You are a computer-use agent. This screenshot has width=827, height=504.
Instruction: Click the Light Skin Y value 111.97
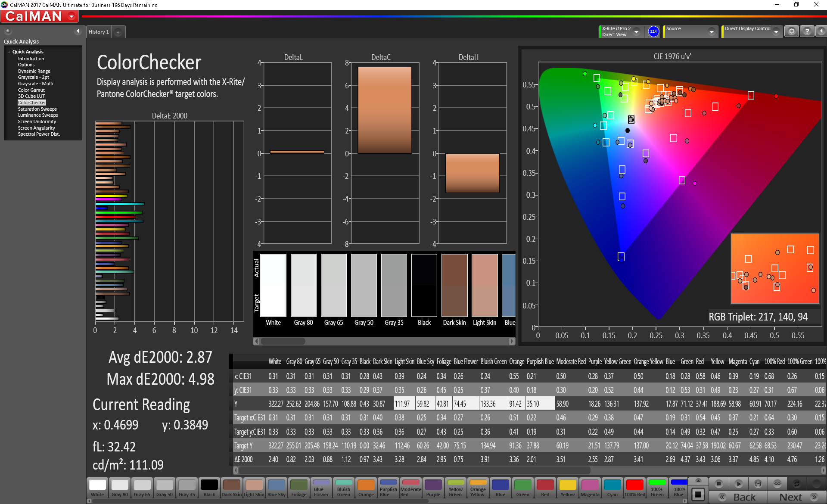[404, 404]
